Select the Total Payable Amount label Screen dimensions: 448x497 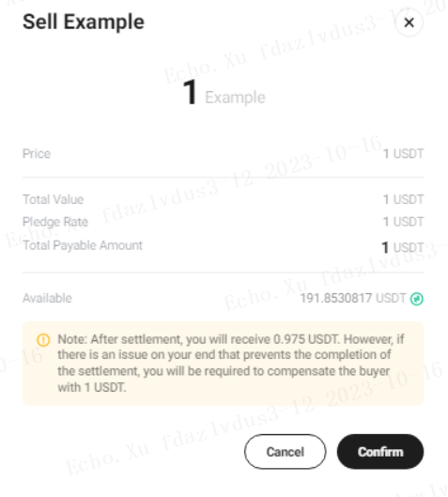pos(83,245)
